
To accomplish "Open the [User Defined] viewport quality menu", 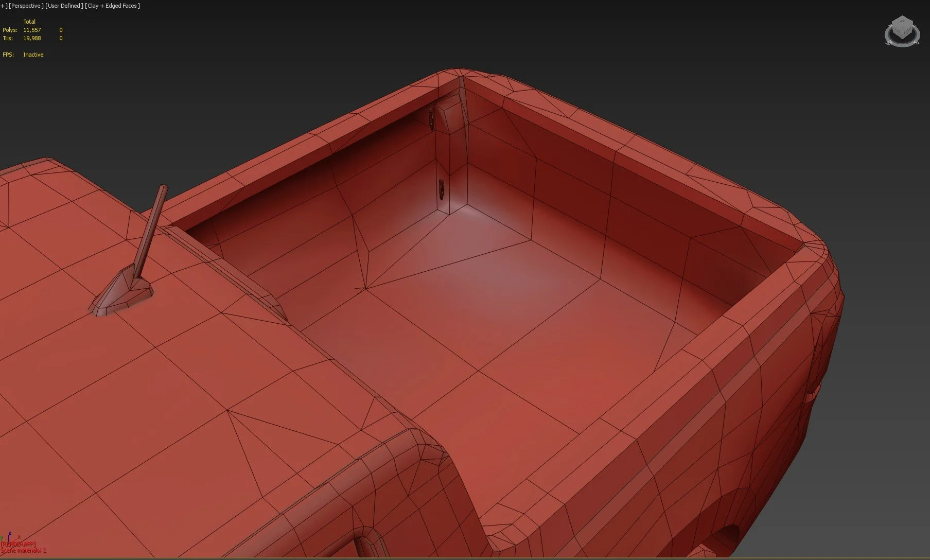I will pos(64,6).
